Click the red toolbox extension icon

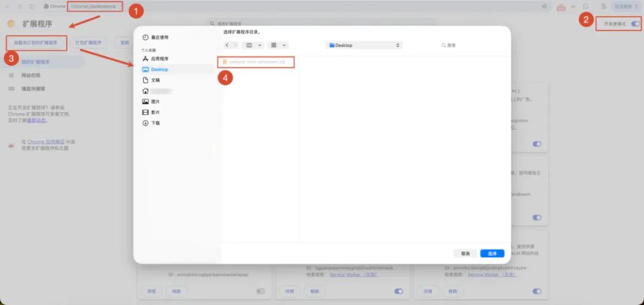pos(561,7)
